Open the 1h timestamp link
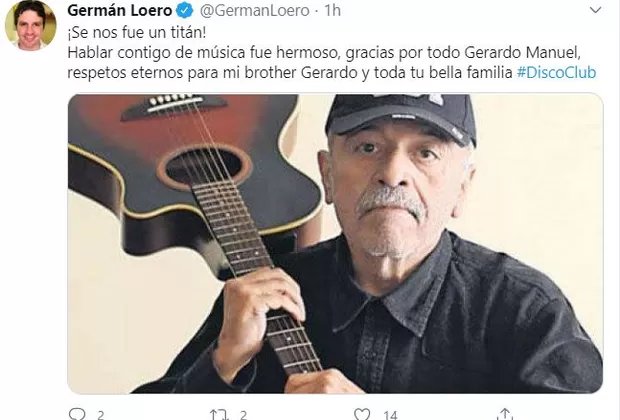This screenshot has width=620, height=420. click(x=333, y=11)
